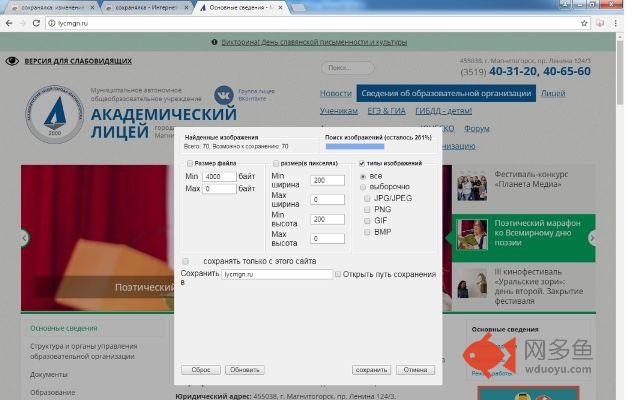Click the Min file size field
This screenshot has width=640, height=400.
[219, 176]
